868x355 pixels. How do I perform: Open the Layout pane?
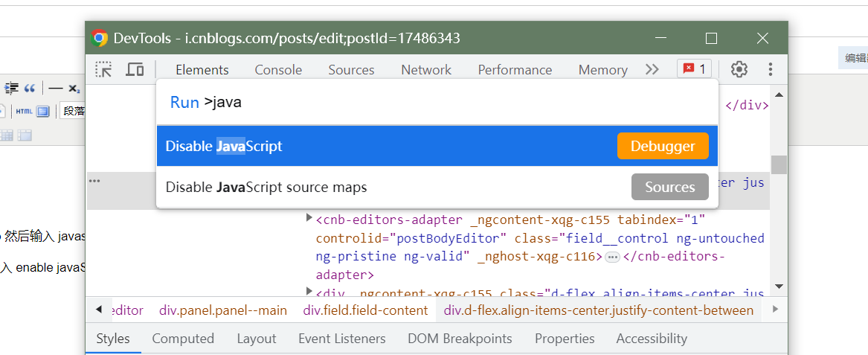(257, 339)
